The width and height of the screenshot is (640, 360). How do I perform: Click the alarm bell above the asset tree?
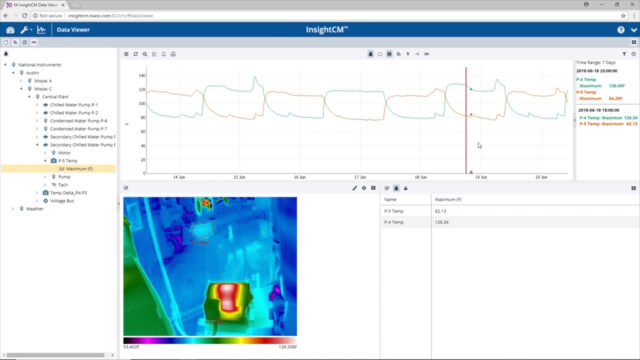pos(6,53)
